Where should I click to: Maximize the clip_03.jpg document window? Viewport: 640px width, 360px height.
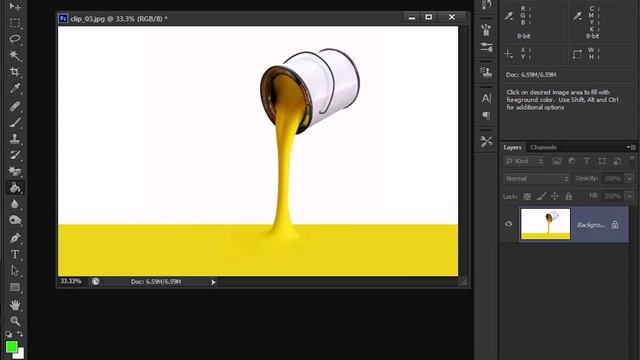coord(429,17)
